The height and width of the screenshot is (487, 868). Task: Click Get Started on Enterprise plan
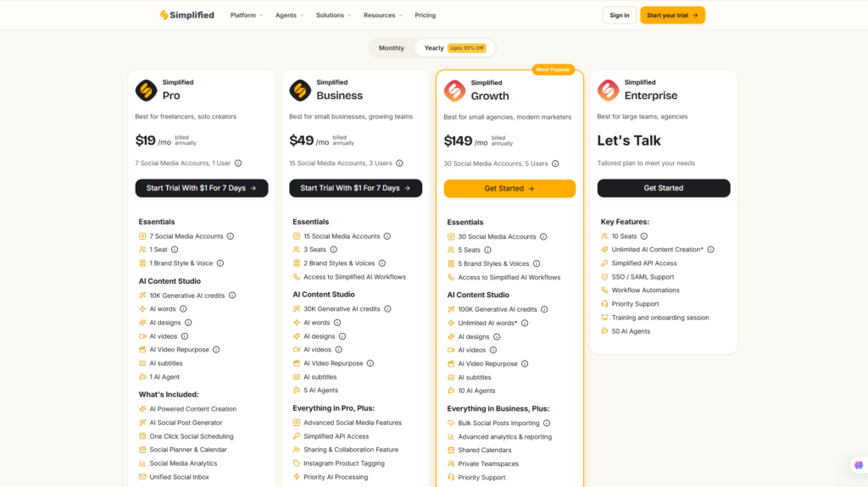pyautogui.click(x=663, y=188)
